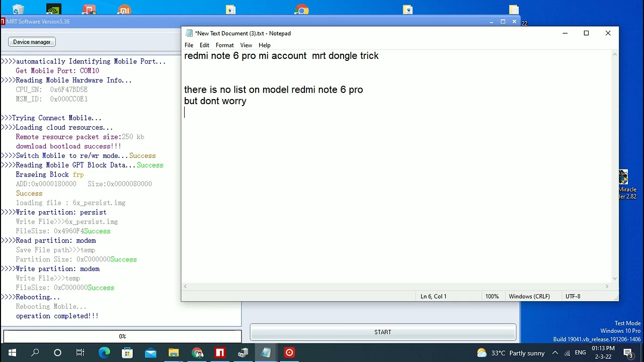
Task: Open File Explorer from taskbar
Action: coord(174,353)
